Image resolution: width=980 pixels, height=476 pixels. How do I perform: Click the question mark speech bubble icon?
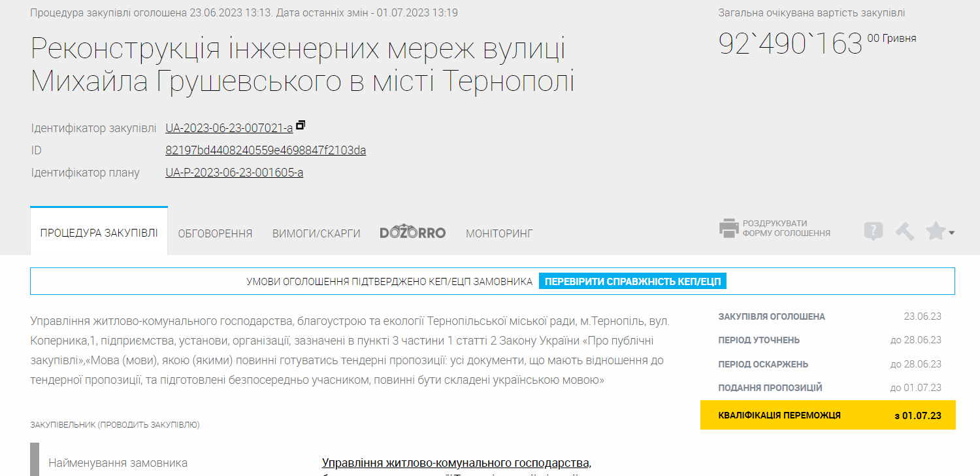(874, 231)
